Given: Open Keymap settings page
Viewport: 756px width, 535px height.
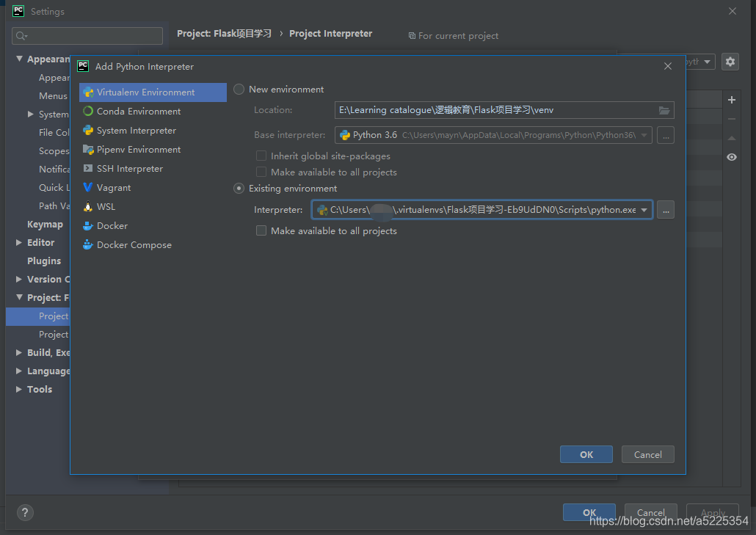Looking at the screenshot, I should pos(45,224).
